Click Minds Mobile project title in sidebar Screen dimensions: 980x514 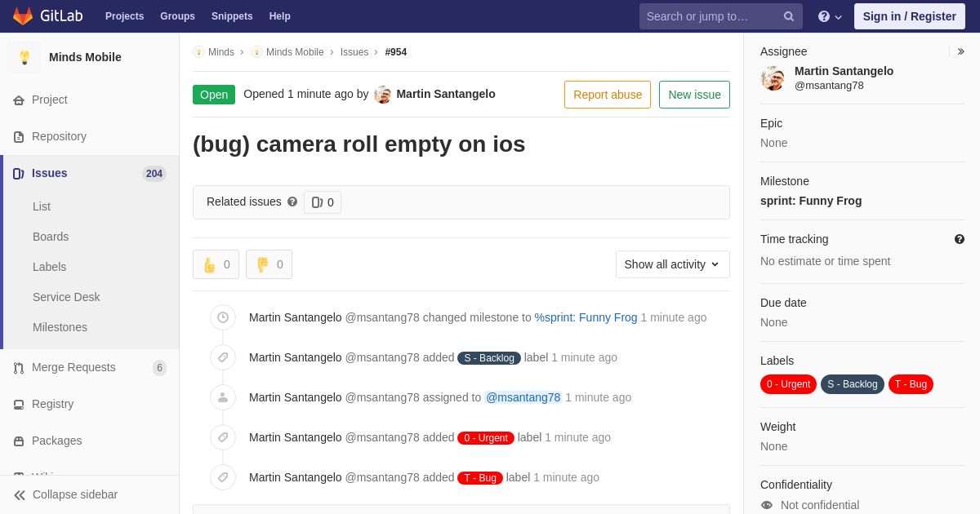(85, 57)
